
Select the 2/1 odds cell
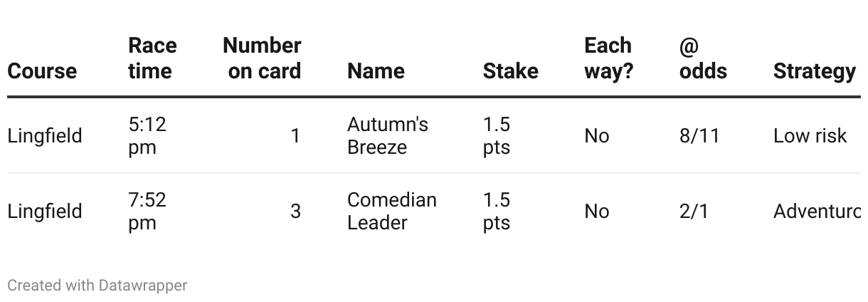[694, 212]
